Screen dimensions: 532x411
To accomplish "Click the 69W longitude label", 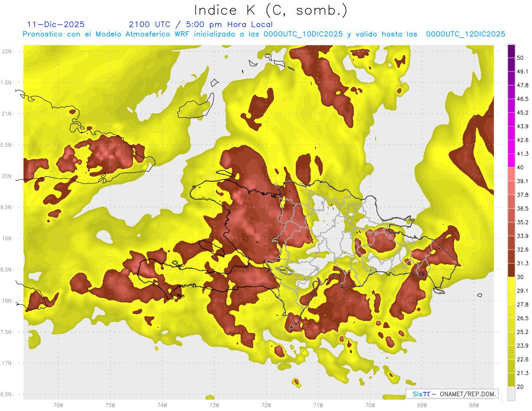I will tap(422, 405).
